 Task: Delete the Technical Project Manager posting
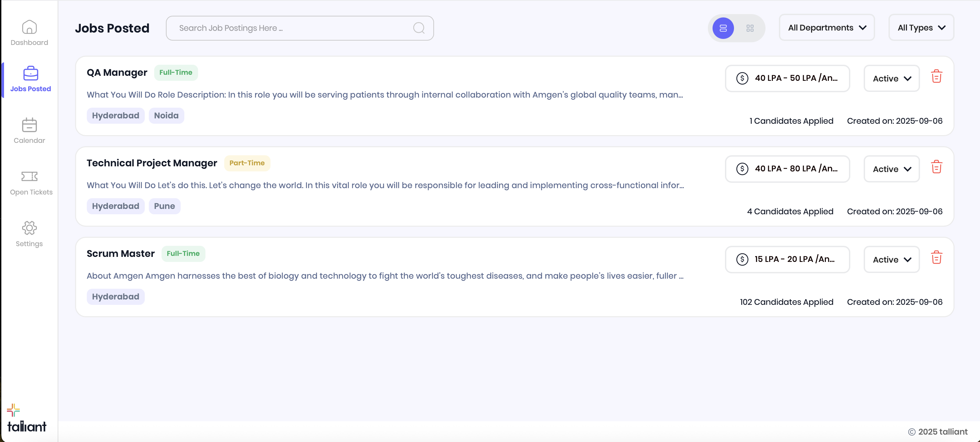pyautogui.click(x=936, y=167)
